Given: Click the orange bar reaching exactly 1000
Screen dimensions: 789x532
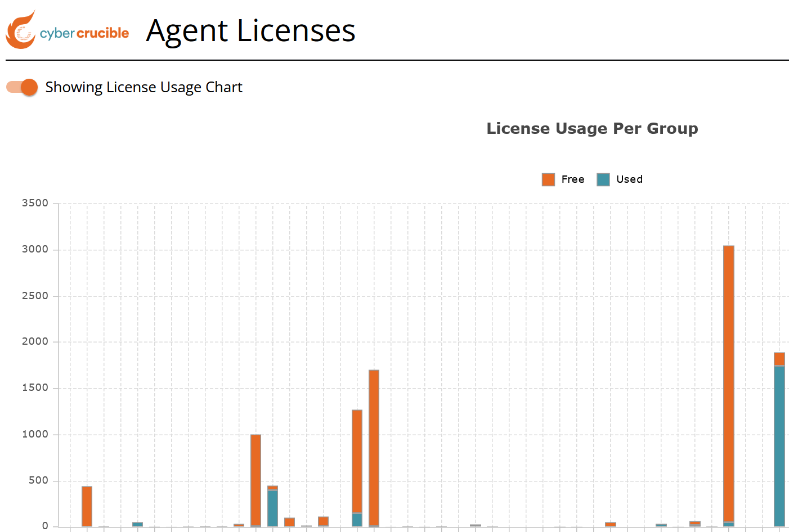Looking at the screenshot, I should pyautogui.click(x=256, y=480).
